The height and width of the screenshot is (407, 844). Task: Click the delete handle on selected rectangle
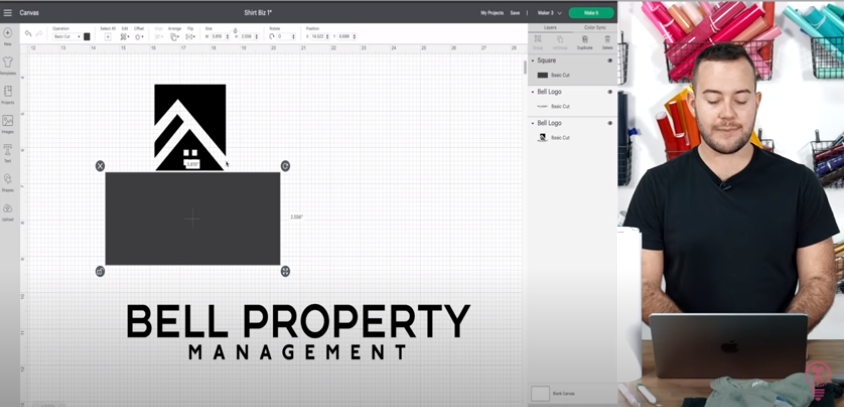tap(100, 166)
